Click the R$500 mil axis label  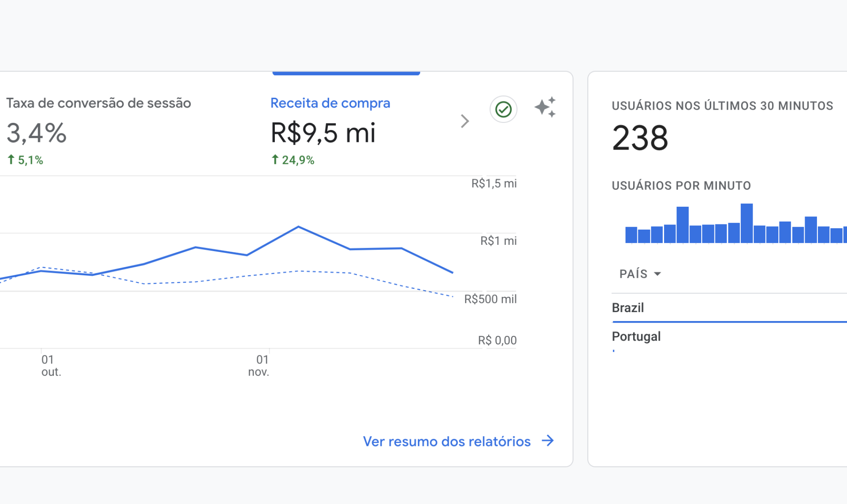490,299
